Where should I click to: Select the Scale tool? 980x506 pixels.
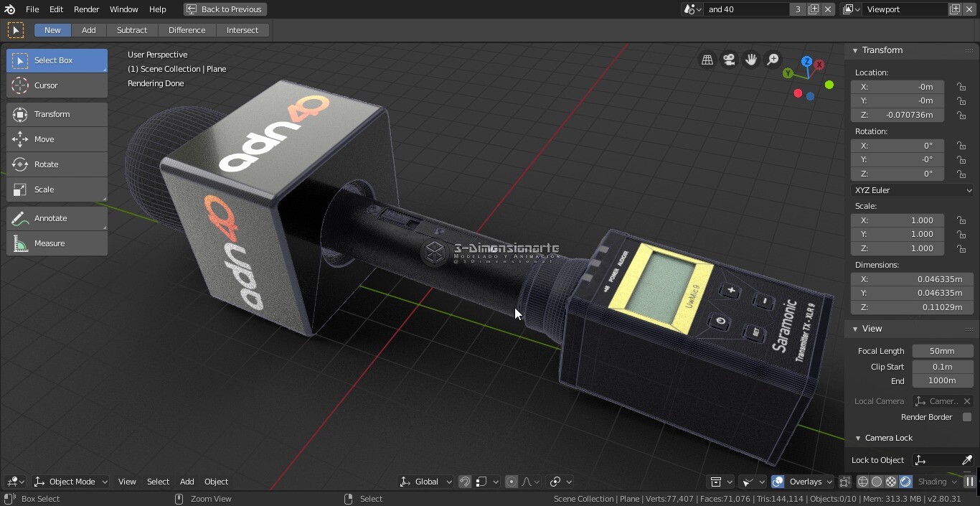(57, 189)
